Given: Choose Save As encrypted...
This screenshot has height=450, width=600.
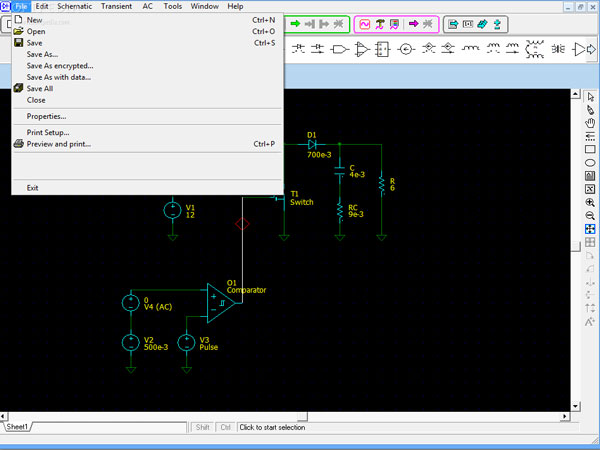Looking at the screenshot, I should 59,66.
